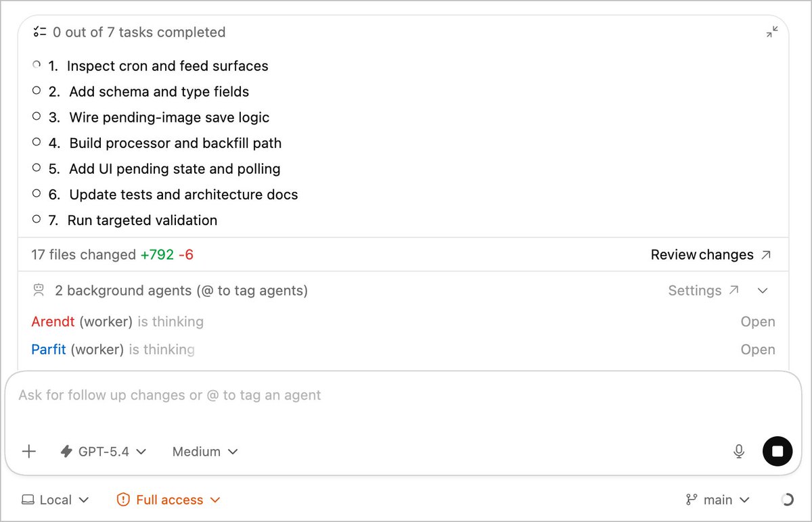Viewport: 812px width, 522px height.
Task: Open the Arendt worker agent
Action: 758,322
